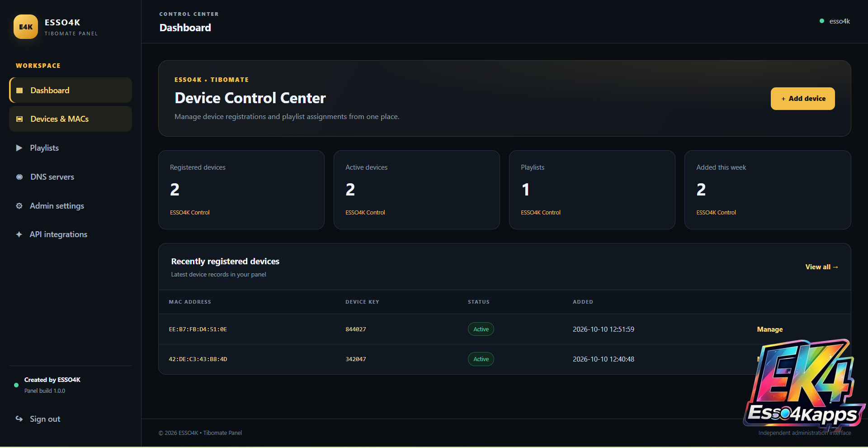Open the Devices & MACs section
The width and height of the screenshot is (868, 448).
point(71,119)
